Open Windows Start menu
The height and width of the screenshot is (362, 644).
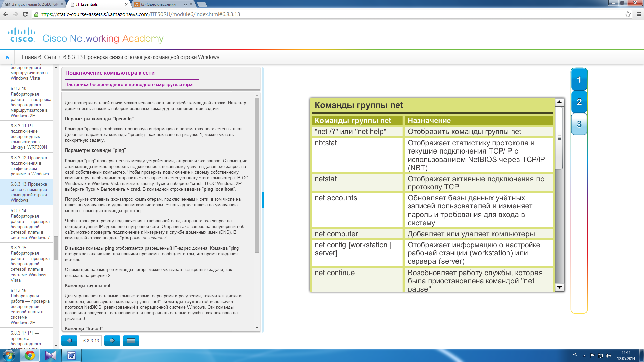click(9, 355)
